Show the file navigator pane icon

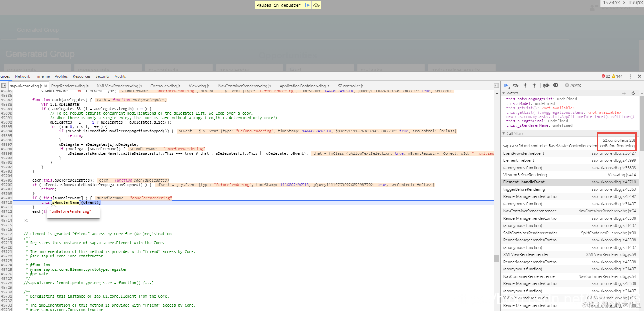pyautogui.click(x=4, y=86)
